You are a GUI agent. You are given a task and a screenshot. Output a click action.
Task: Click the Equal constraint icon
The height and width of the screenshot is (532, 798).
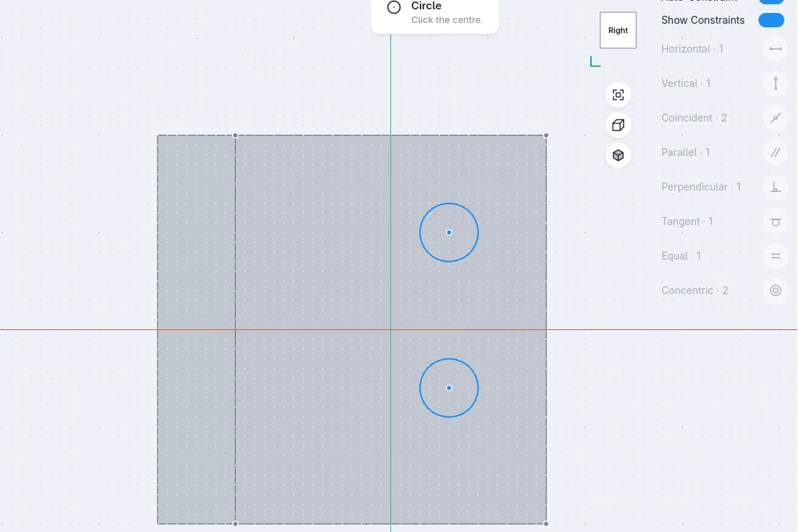[775, 256]
